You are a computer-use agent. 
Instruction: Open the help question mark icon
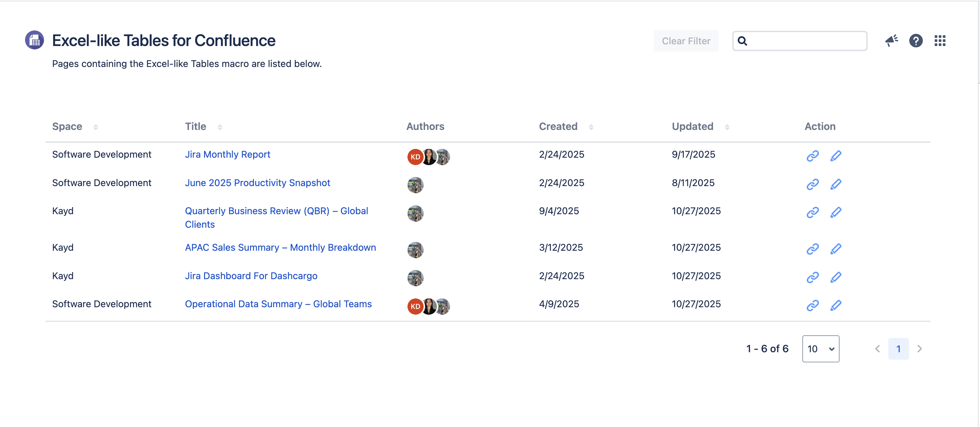pyautogui.click(x=916, y=41)
